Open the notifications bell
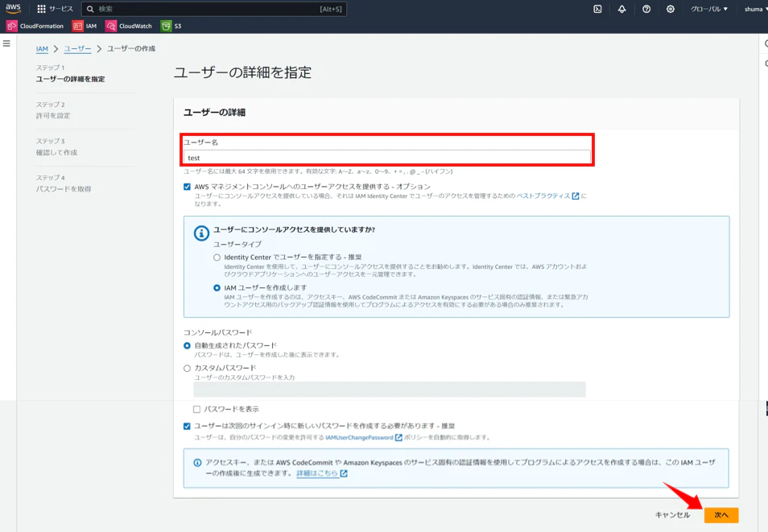768x532 pixels. point(621,9)
